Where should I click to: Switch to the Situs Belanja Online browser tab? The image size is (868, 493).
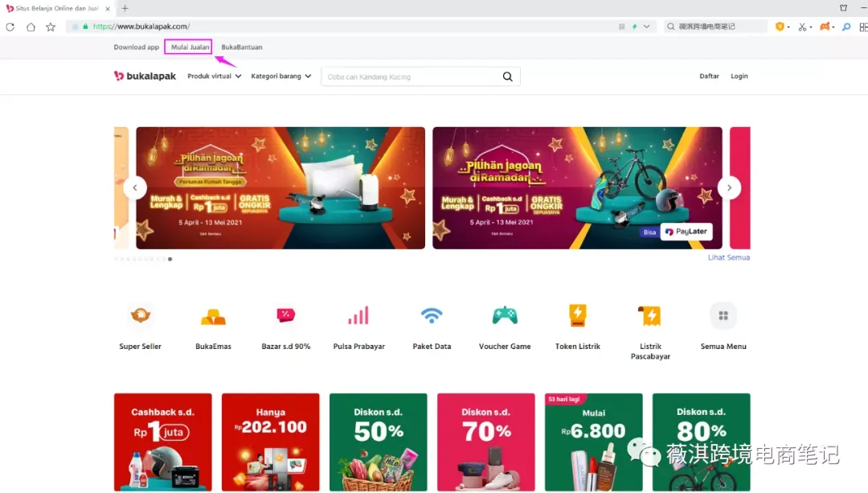pos(56,8)
